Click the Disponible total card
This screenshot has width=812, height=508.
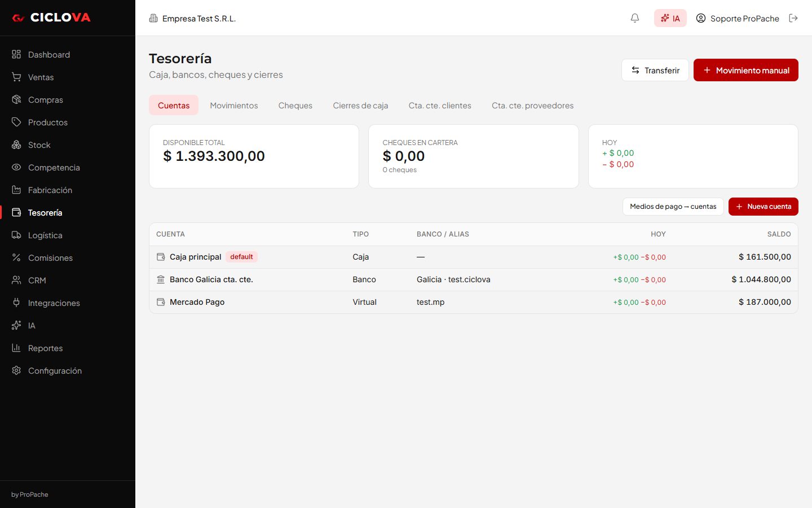coord(254,156)
